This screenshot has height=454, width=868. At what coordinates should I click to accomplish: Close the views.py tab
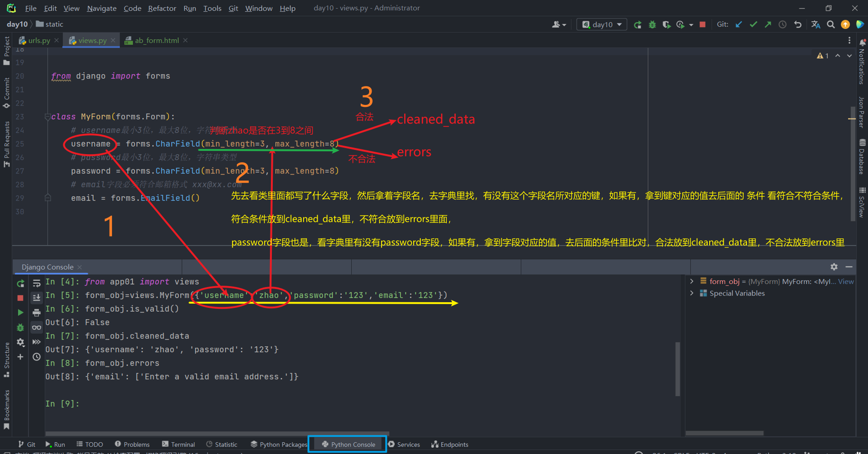(x=113, y=40)
